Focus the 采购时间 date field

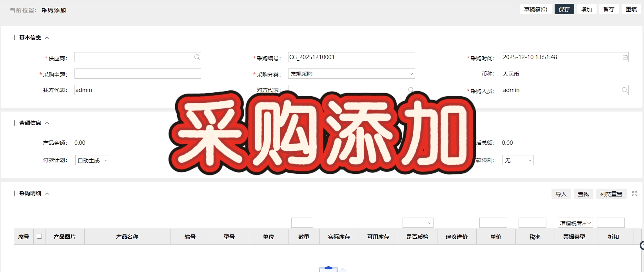point(565,57)
